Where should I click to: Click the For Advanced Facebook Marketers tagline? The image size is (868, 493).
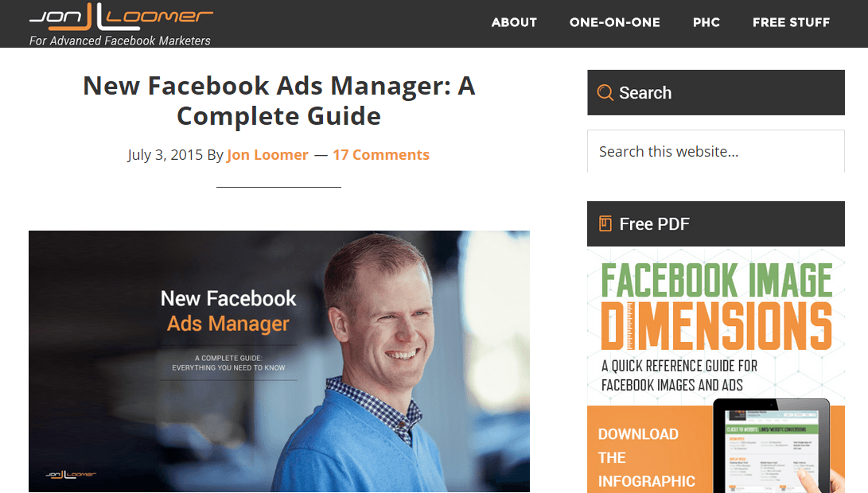[120, 41]
